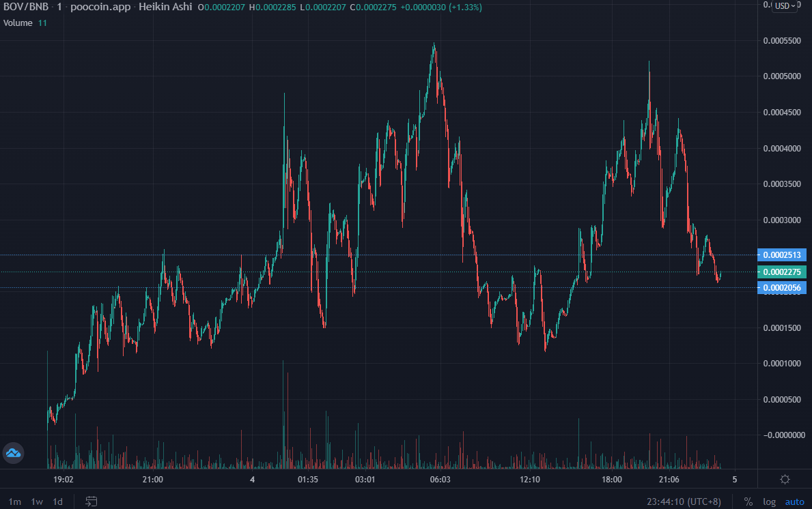This screenshot has height=509, width=812.
Task: Click the BOV/BNB symbol title
Action: [x=26, y=8]
